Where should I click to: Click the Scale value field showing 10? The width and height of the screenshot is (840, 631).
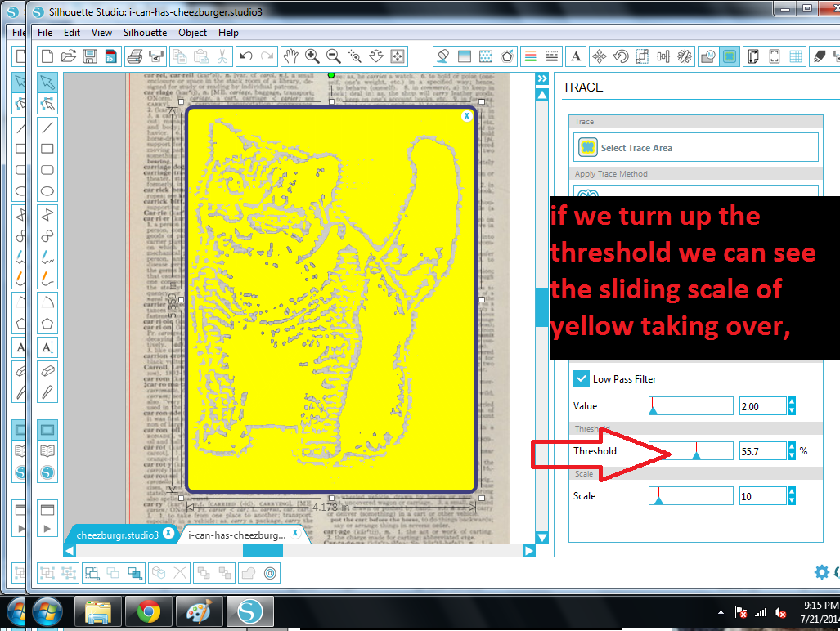(x=762, y=496)
